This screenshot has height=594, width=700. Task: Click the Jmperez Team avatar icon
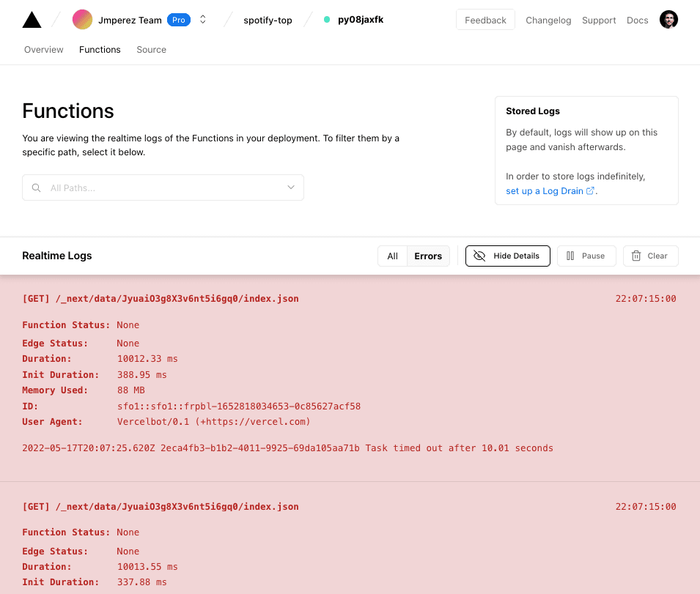click(x=82, y=19)
